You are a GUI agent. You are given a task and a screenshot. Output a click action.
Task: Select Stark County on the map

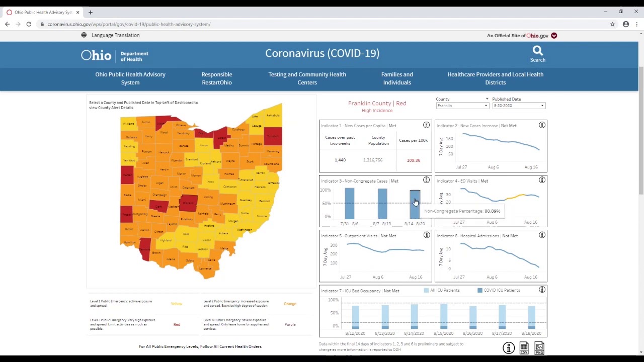click(x=250, y=161)
